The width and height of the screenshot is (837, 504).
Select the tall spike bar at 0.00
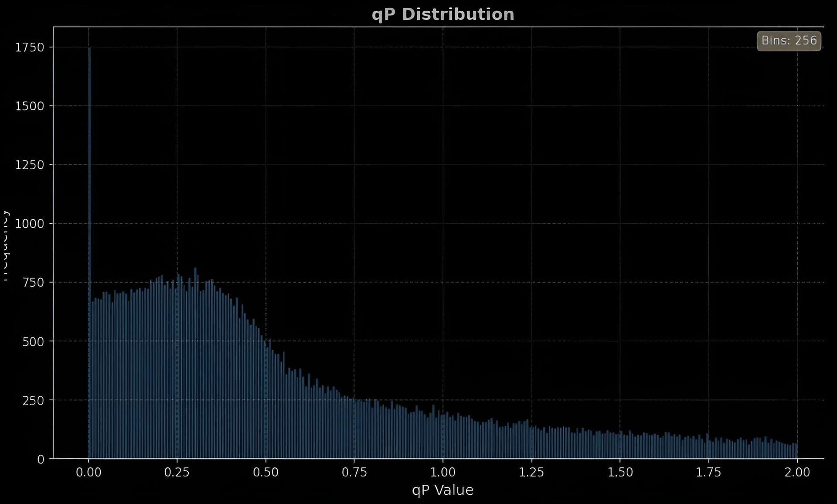click(x=89, y=253)
